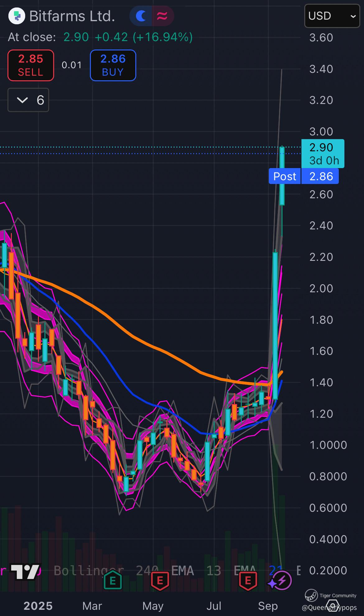Tap the red wave indicator icon
Screen dimensions: 364x616
162,16
